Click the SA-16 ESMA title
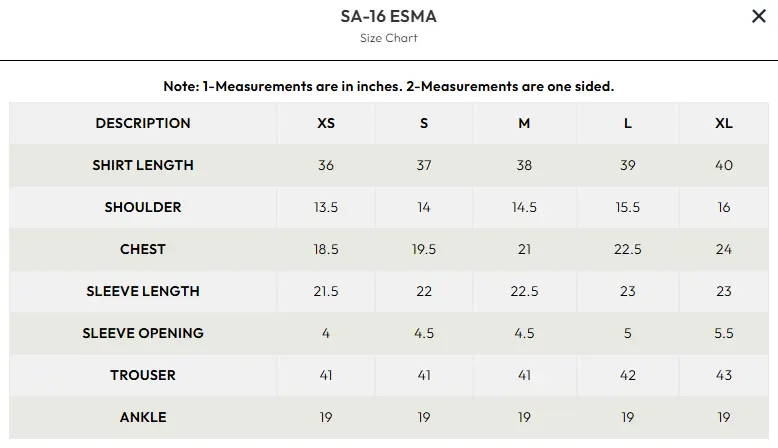Screen dimensions: 778x448 pyautogui.click(x=388, y=16)
